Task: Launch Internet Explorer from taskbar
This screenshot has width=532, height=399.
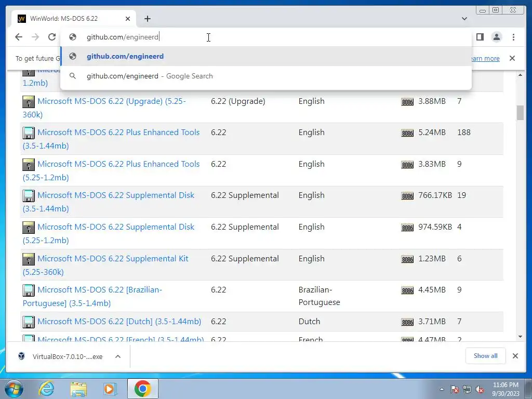Action: click(46, 389)
